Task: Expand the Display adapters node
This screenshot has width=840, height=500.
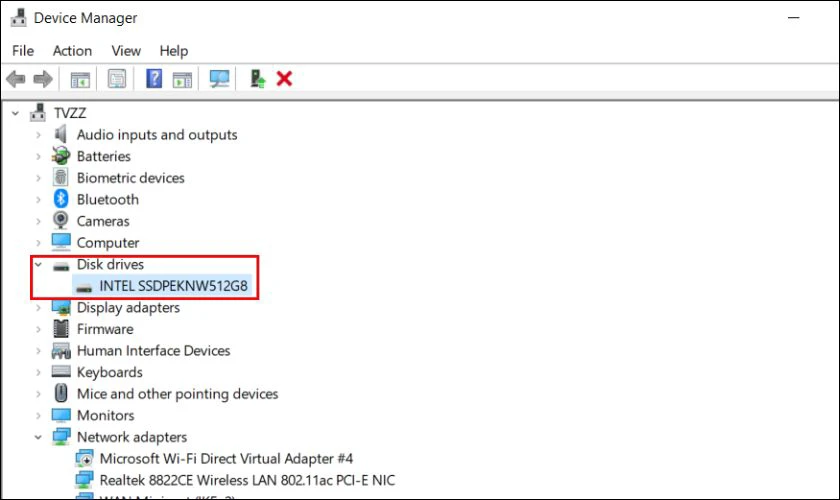Action: tap(38, 308)
